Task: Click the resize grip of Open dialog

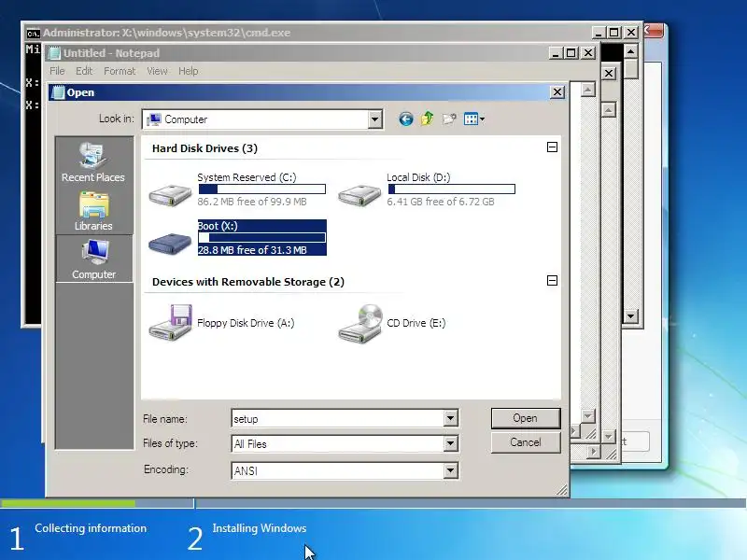Action: [x=562, y=490]
